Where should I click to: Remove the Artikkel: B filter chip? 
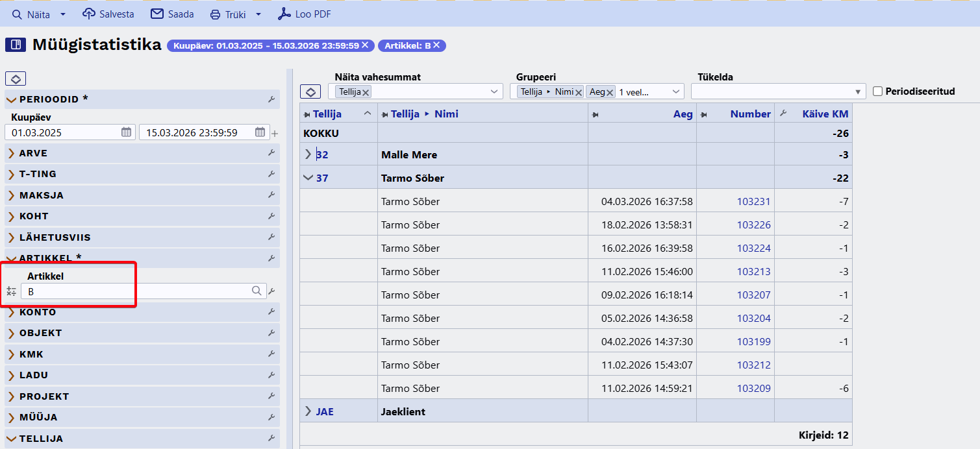(436, 45)
